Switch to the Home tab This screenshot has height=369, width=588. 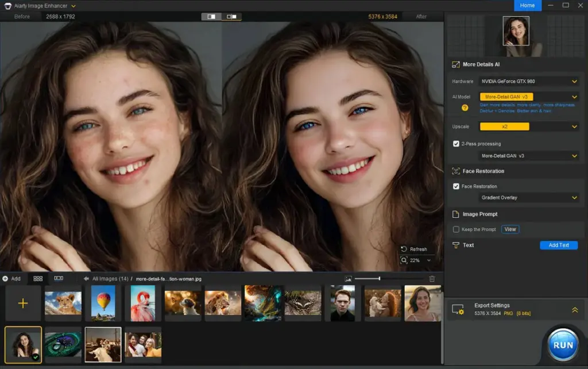527,5
